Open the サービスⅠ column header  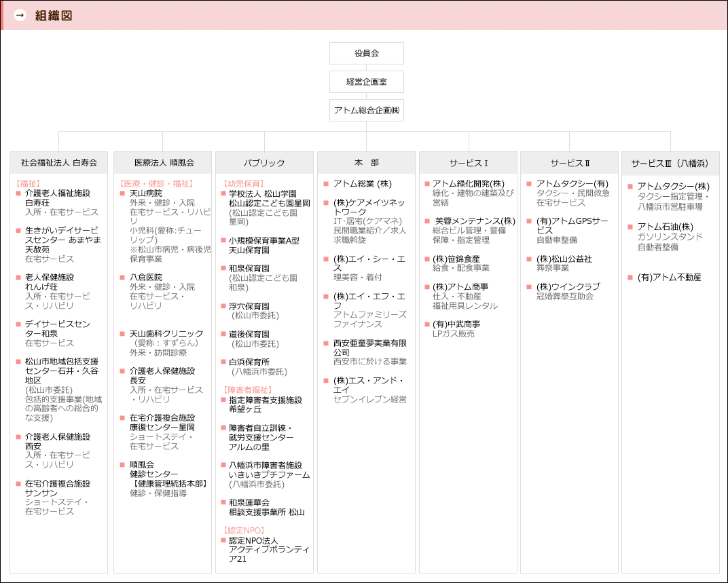tap(468, 163)
